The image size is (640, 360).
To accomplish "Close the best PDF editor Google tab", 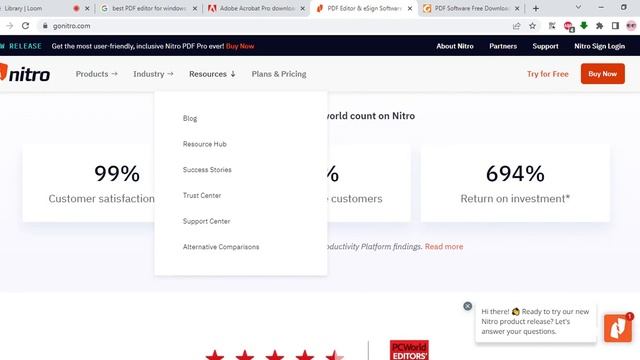I will [195, 8].
